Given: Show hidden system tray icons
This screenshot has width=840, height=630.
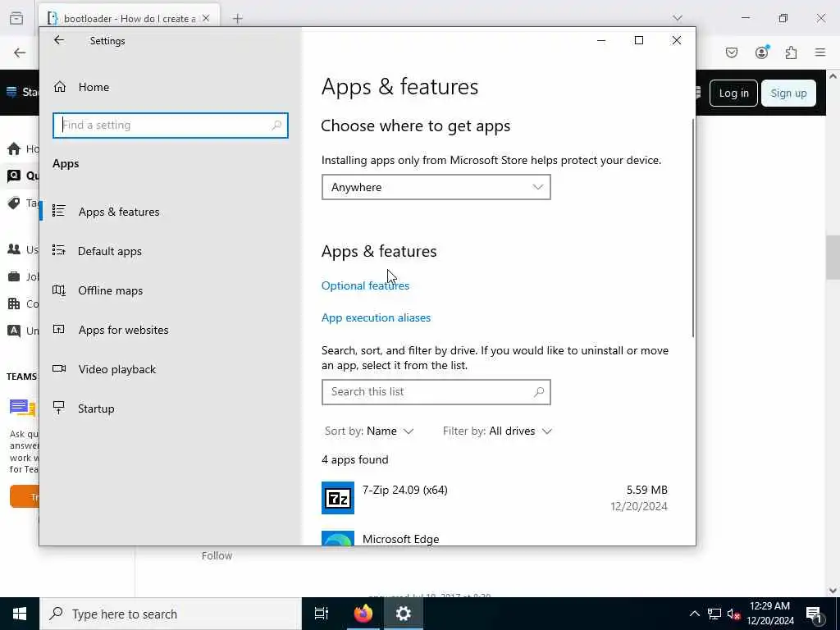Looking at the screenshot, I should point(694,614).
